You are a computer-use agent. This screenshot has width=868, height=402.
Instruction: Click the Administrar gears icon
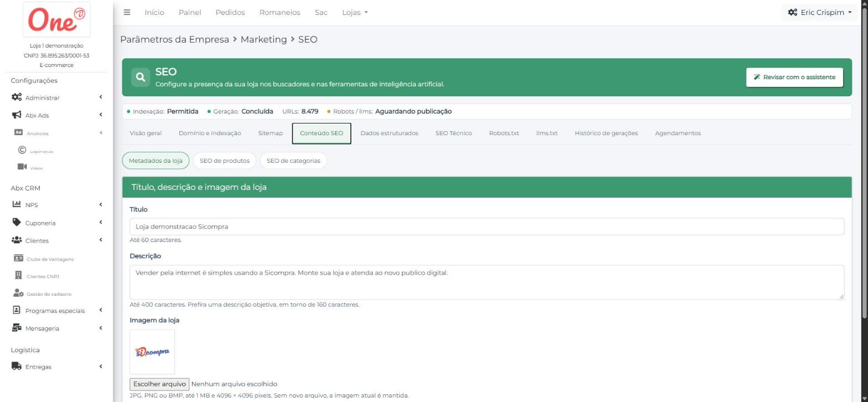(17, 97)
